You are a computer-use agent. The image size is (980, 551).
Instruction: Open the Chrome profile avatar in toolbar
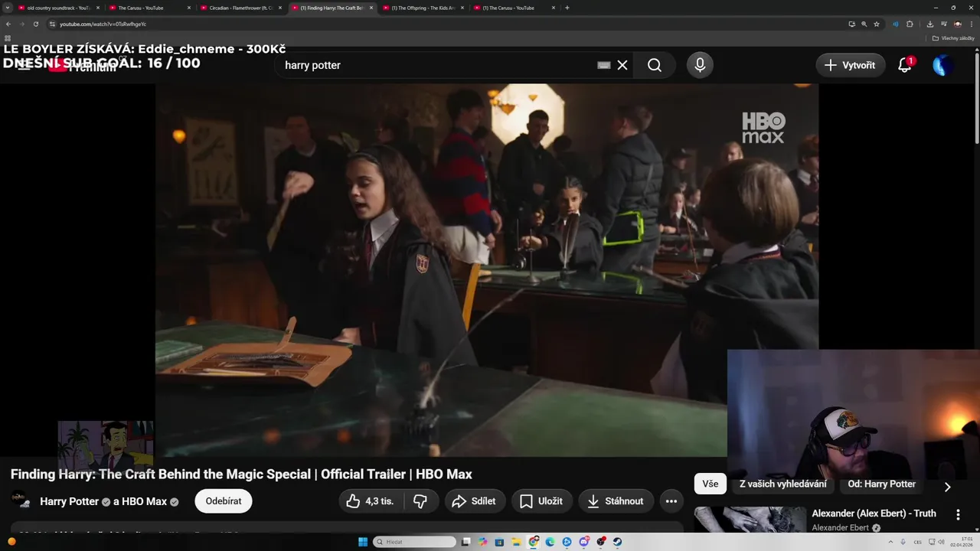pos(958,24)
